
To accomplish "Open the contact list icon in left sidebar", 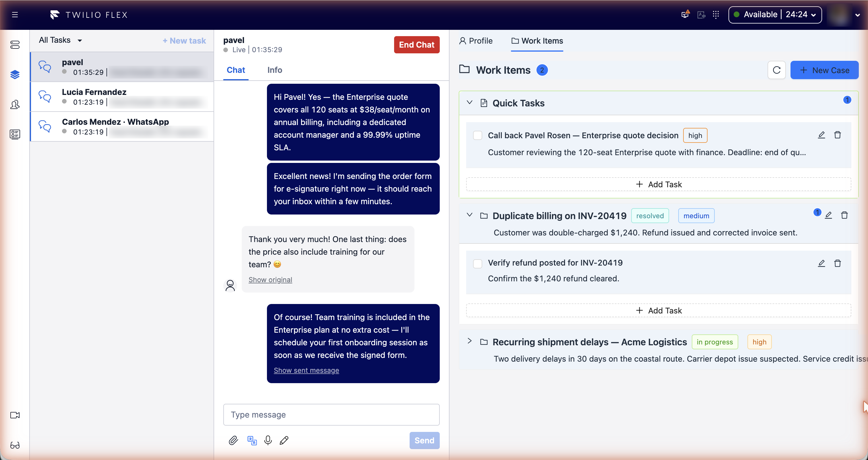I will point(15,135).
